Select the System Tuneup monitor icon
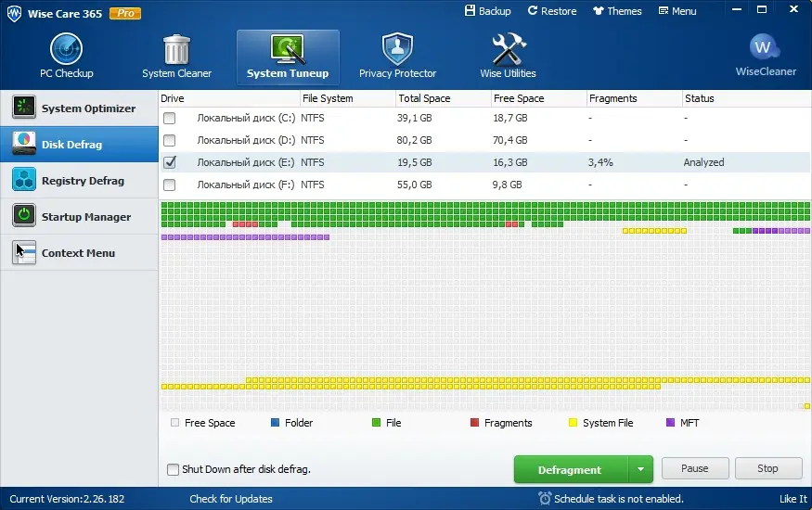The image size is (812, 510). coord(288,50)
